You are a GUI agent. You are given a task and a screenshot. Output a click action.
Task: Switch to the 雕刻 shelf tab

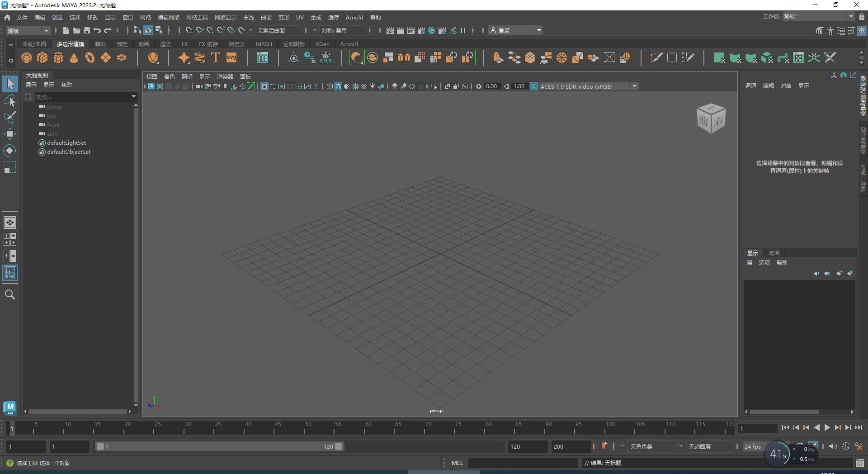(x=100, y=44)
